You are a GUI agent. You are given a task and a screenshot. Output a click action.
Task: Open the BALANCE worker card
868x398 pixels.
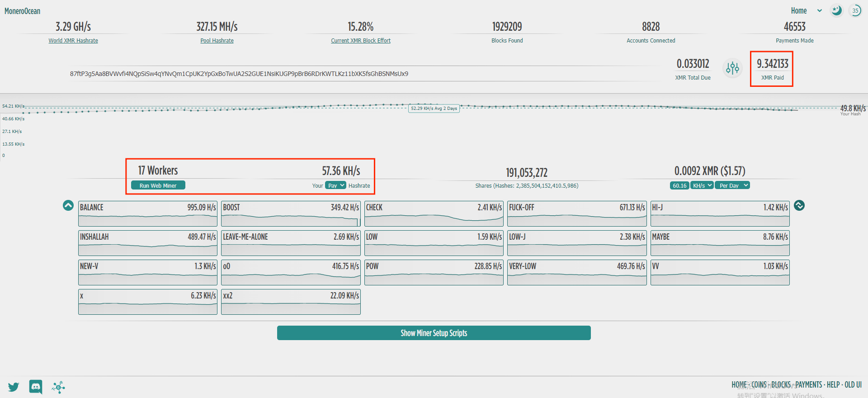tap(148, 214)
